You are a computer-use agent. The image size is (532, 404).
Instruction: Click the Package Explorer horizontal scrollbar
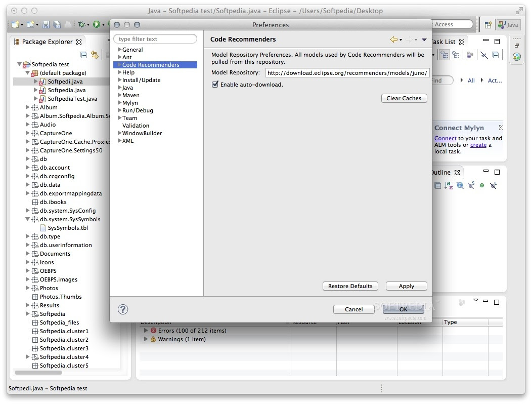click(x=38, y=373)
